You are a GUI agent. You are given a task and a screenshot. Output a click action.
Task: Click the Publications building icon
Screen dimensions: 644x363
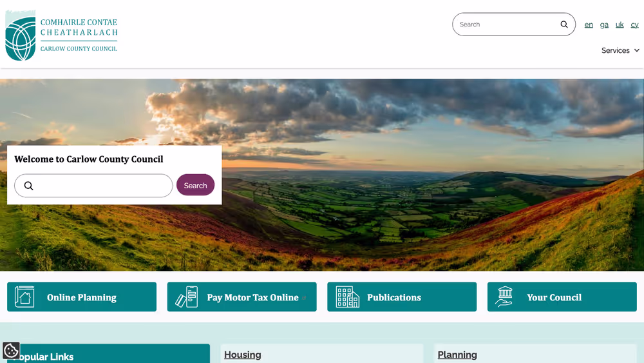point(348,297)
